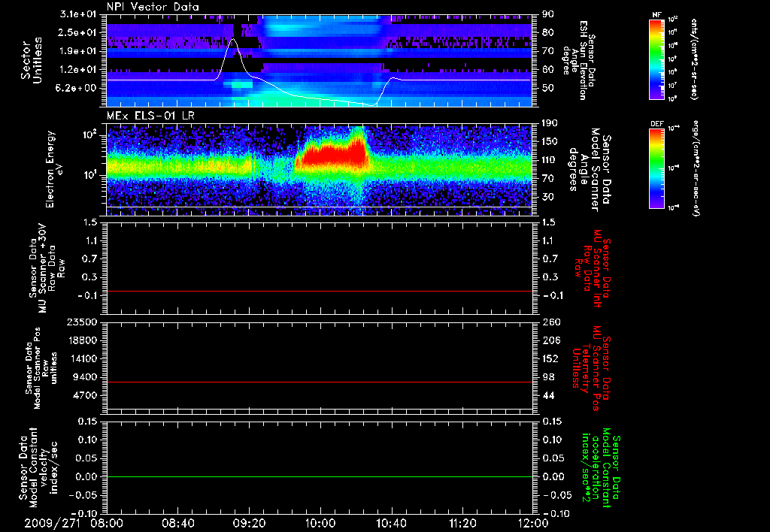Click the 260 telemetry tick label

(550, 322)
